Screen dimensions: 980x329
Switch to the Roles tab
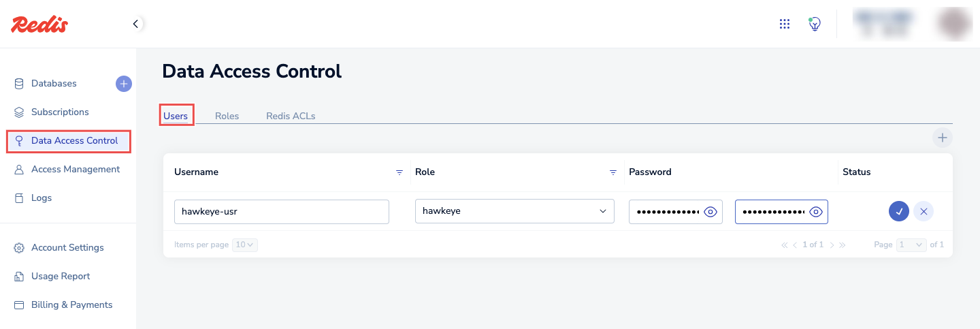(x=227, y=116)
